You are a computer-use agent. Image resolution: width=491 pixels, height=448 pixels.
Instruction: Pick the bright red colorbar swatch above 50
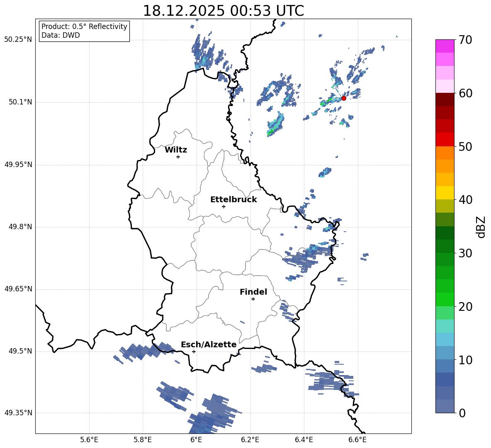click(x=445, y=140)
